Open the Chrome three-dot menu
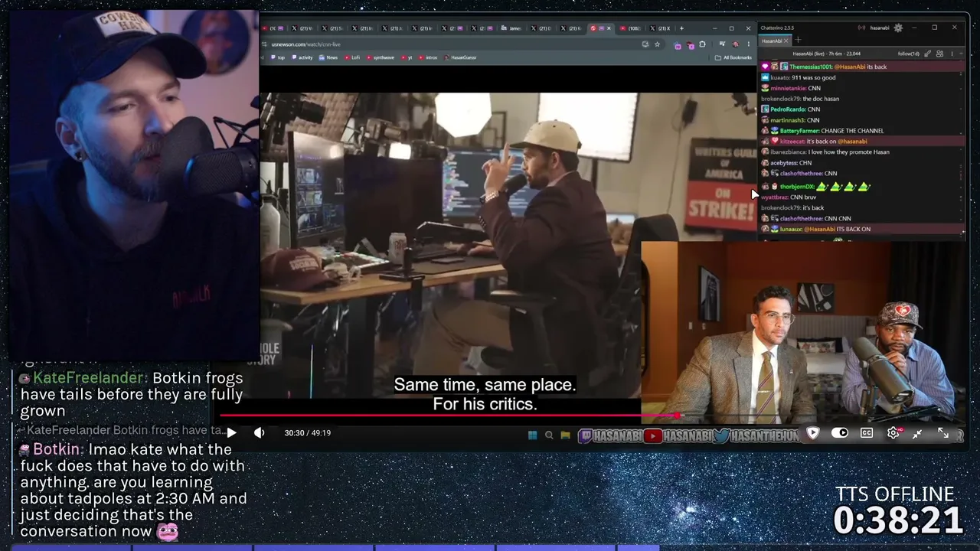980x551 pixels. click(x=748, y=44)
